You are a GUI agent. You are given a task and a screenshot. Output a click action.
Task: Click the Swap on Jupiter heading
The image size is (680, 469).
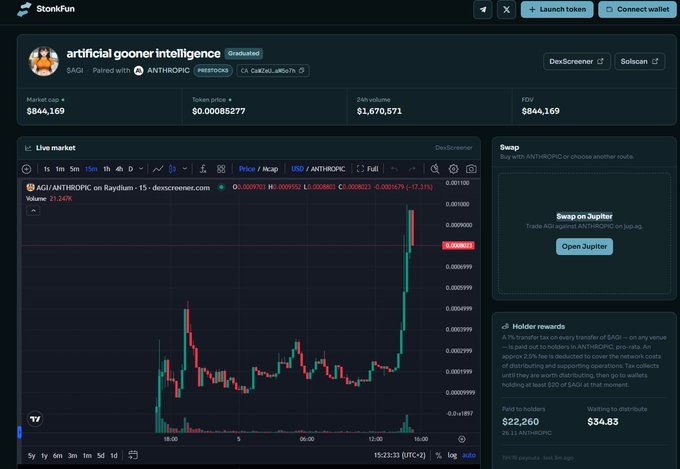(x=584, y=216)
